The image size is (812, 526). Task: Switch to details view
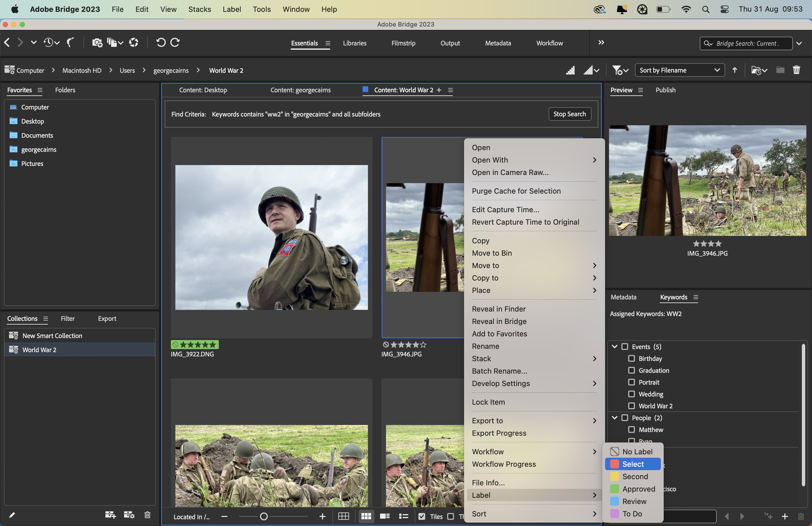(x=385, y=516)
